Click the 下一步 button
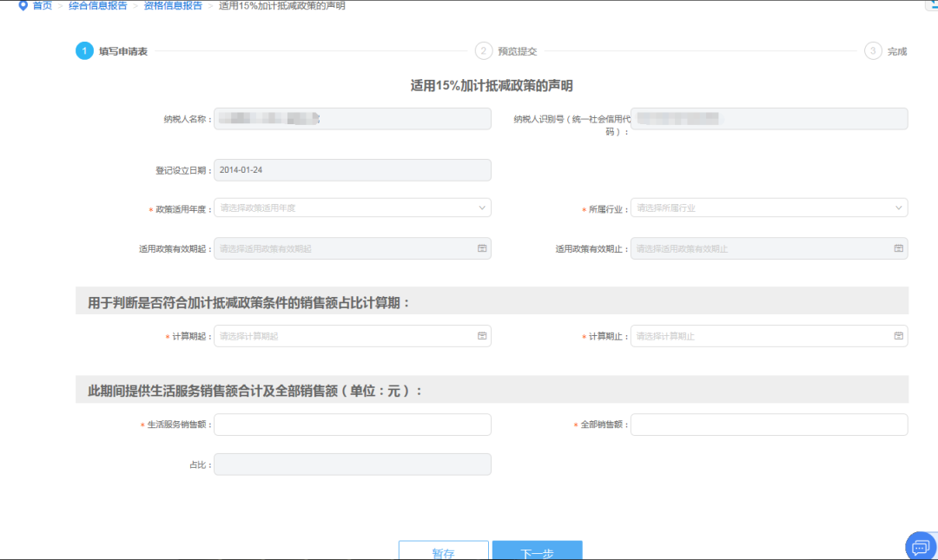Image resolution: width=938 pixels, height=560 pixels. 537,550
